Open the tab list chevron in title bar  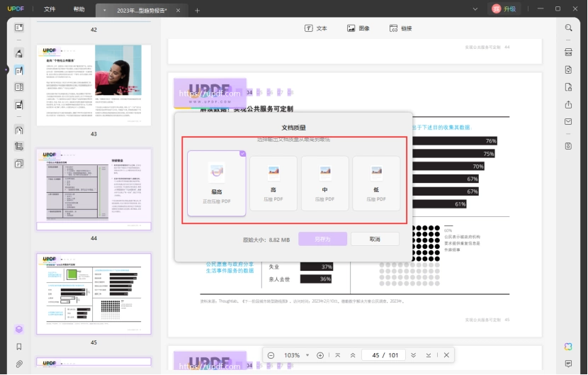coord(475,9)
